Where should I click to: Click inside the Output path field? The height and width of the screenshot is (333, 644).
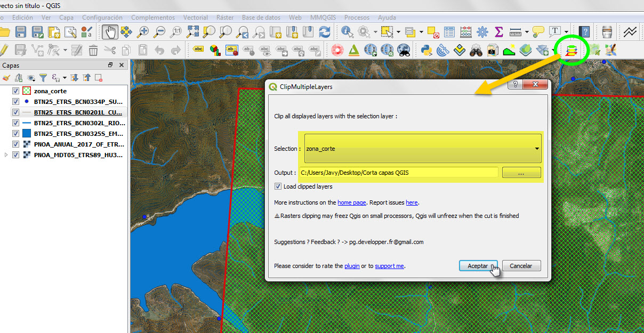click(400, 172)
